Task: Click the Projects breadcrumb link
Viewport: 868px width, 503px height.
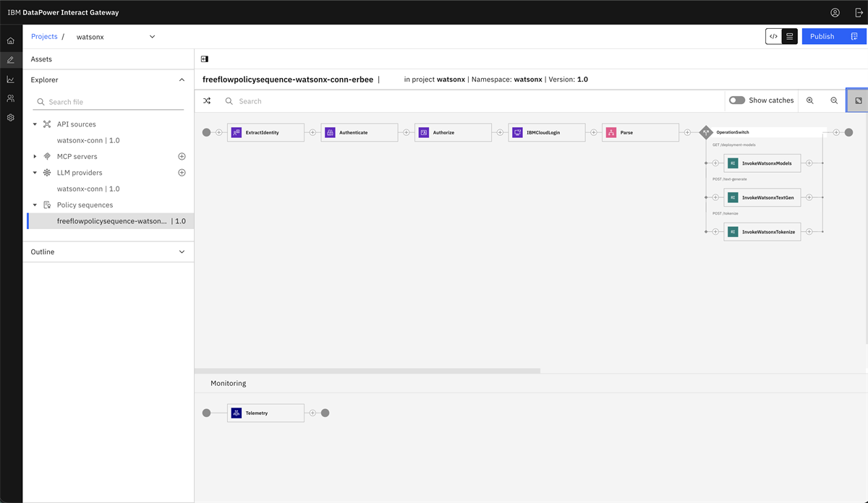Action: 44,36
